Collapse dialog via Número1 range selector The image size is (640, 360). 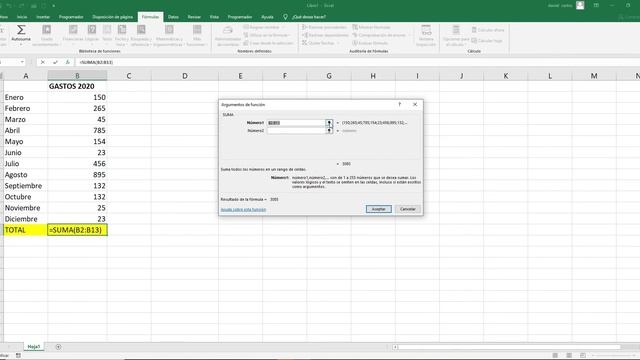click(329, 122)
